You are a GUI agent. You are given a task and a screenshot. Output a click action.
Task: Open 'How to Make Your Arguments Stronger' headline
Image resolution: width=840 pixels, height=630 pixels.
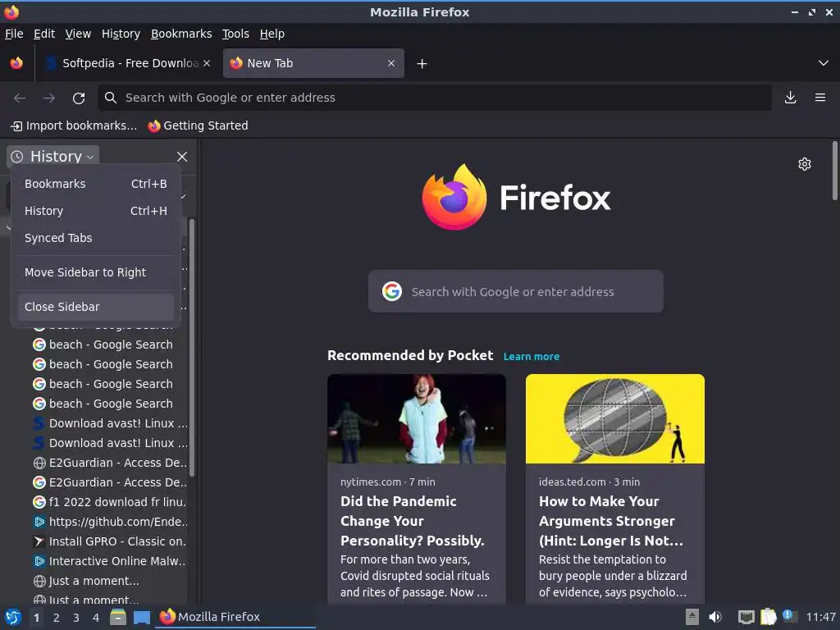point(610,521)
